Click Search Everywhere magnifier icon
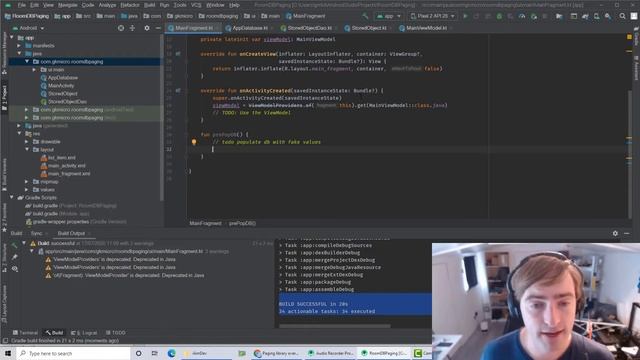 coord(622,16)
